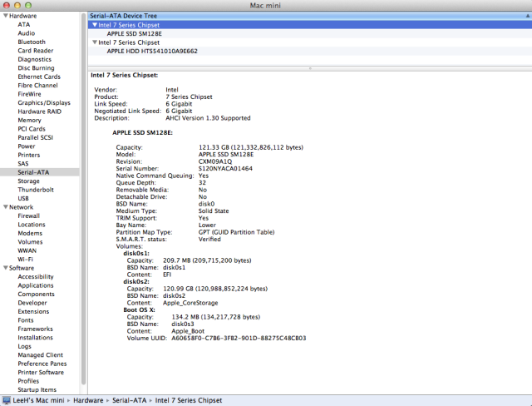
Task: Collapse the selected Intel 7 Series Chipset row
Action: click(x=95, y=25)
